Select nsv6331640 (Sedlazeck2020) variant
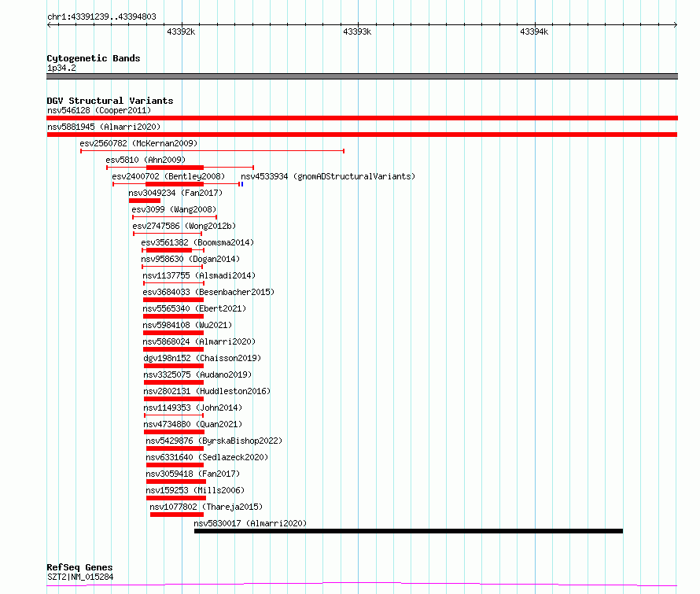 (x=207, y=457)
